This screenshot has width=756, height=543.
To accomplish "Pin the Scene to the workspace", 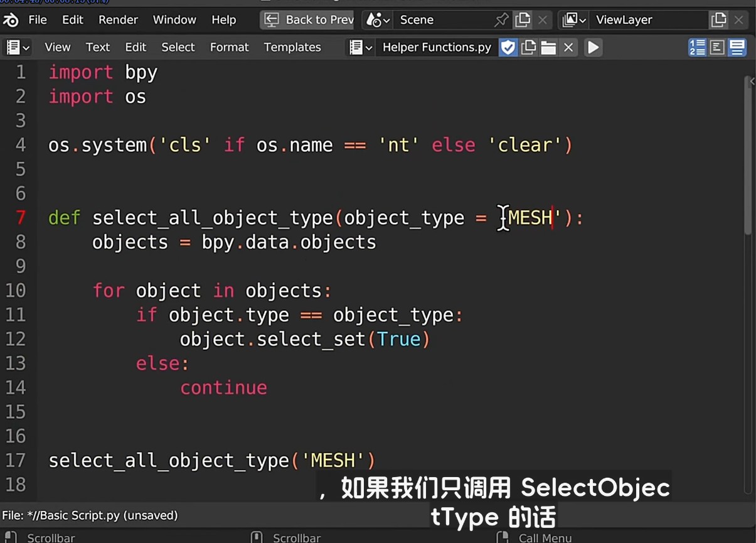I will (501, 20).
